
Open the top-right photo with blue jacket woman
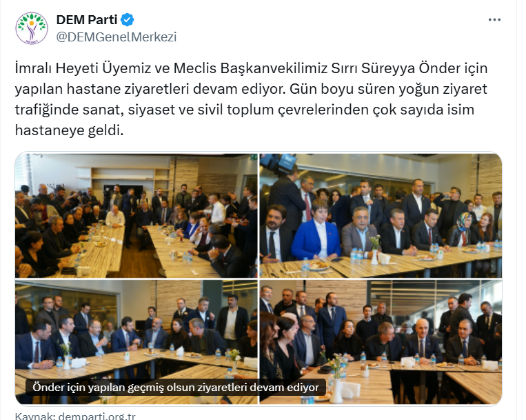[x=381, y=216]
